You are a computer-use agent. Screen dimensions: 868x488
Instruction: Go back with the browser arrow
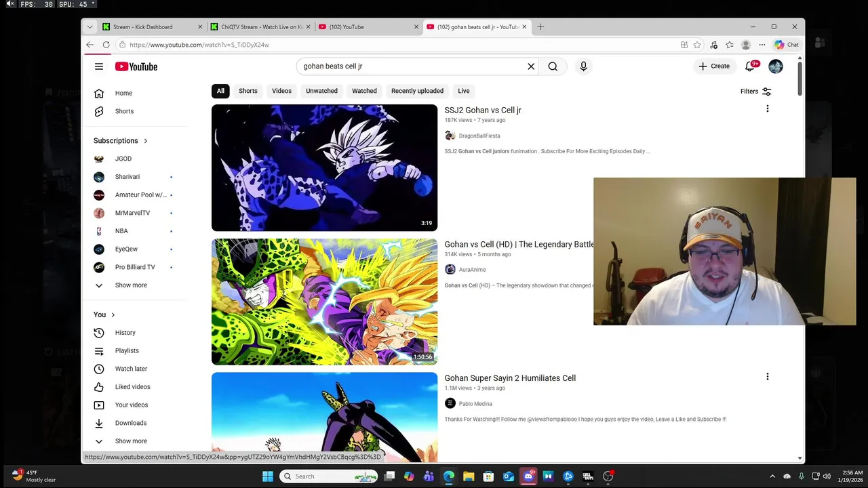click(90, 45)
